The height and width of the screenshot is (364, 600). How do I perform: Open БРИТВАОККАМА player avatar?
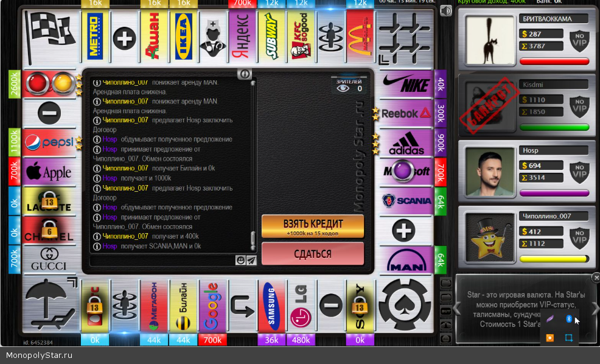click(489, 40)
